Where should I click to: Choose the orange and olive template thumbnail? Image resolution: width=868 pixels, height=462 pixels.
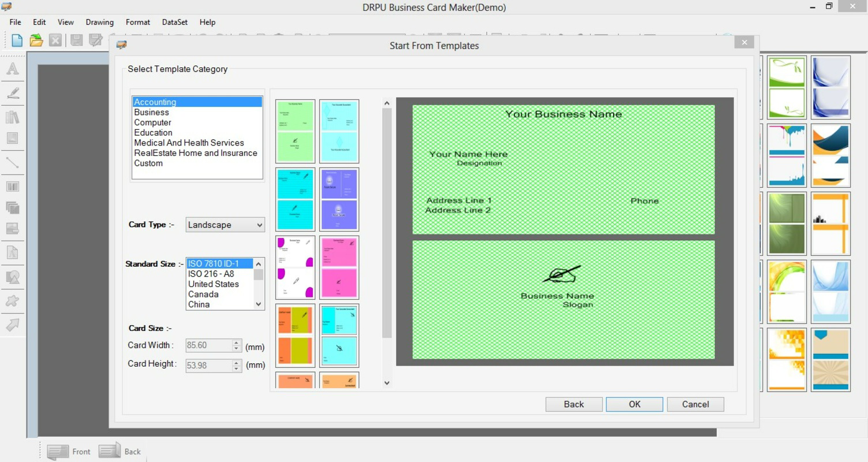click(295, 336)
